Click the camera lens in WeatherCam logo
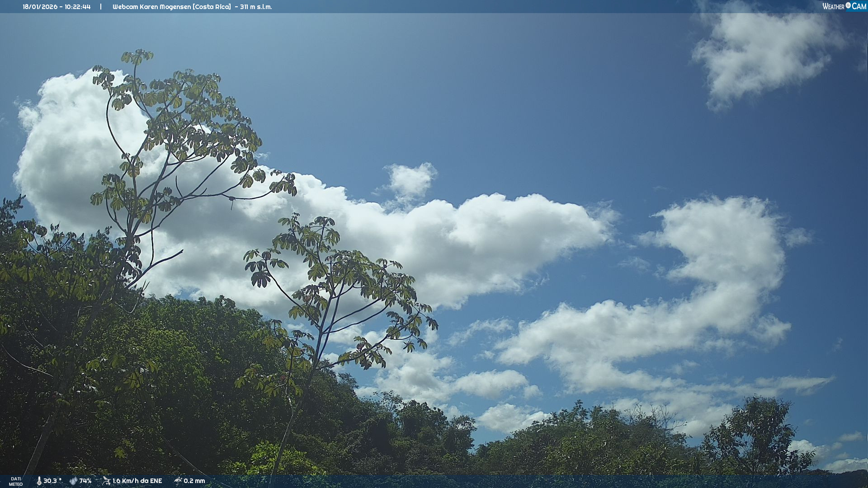868x488 pixels. 848,5
